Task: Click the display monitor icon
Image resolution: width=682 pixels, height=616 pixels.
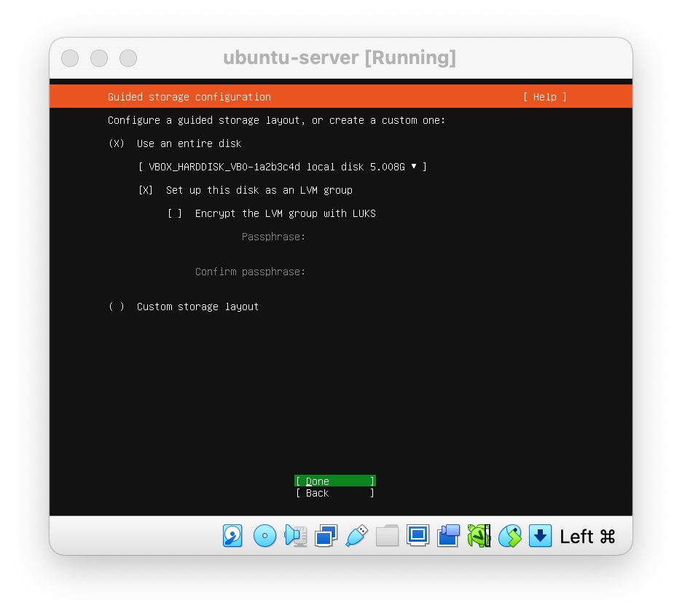Action: click(x=418, y=536)
